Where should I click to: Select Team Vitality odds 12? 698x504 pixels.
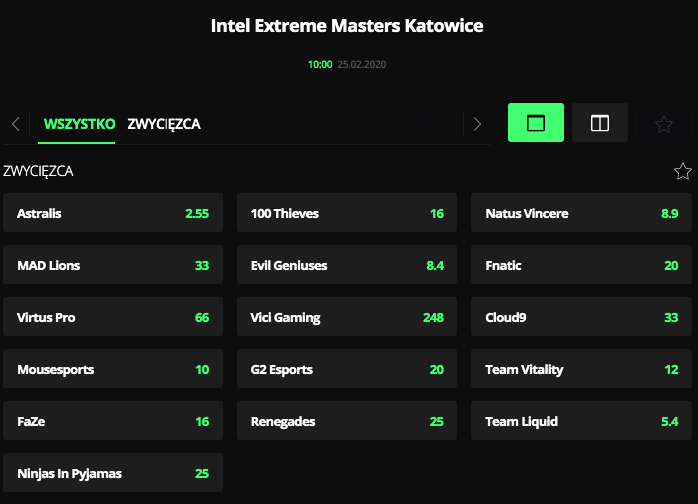581,369
